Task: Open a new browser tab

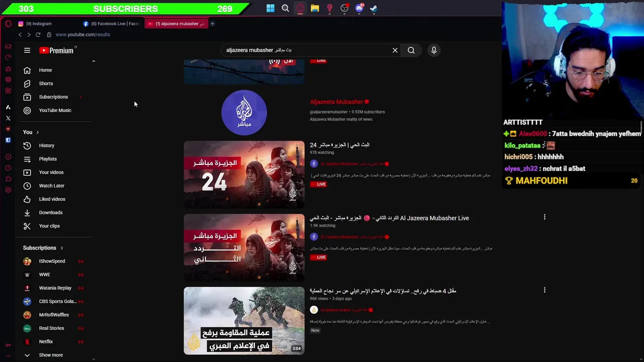Action: coord(212,24)
